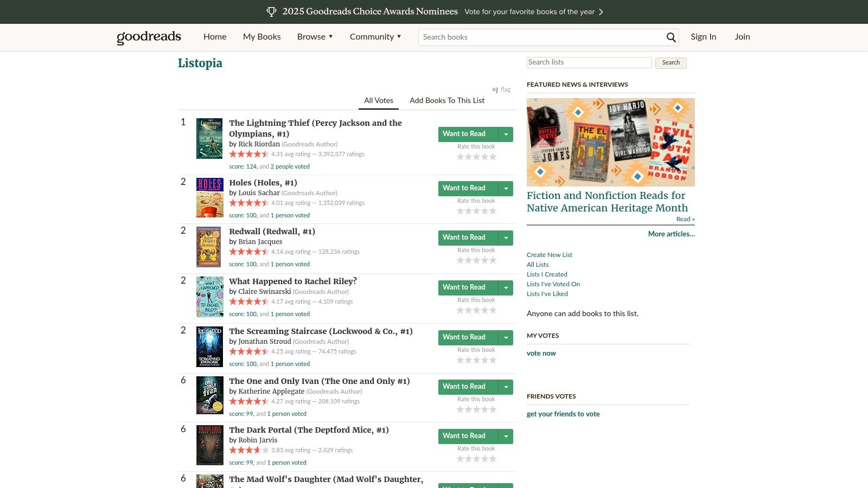Open The Lightning Thief book cover
The height and width of the screenshot is (488, 868).
click(209, 139)
